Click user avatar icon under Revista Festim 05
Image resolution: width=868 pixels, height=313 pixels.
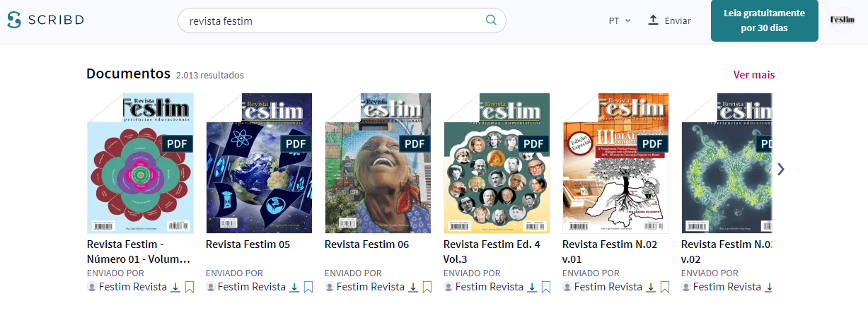coord(211,287)
